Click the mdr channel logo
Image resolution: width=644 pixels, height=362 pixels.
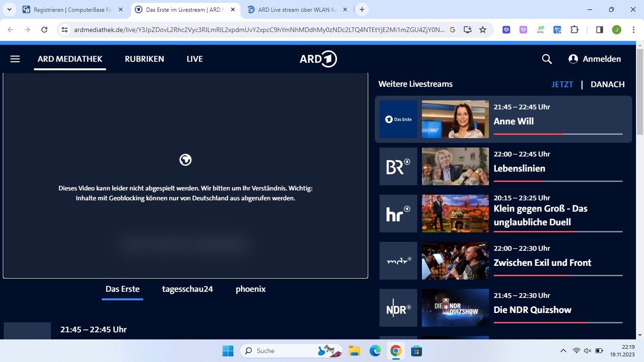click(398, 261)
